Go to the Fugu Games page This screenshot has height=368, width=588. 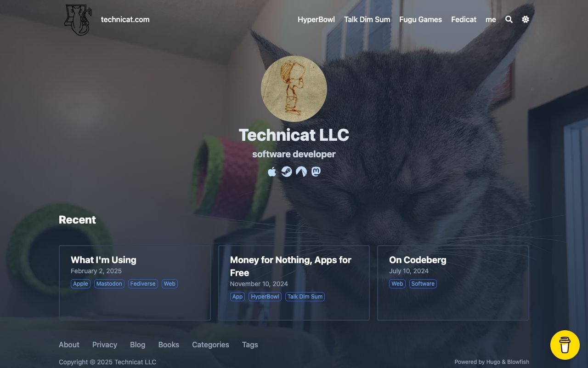point(420,19)
